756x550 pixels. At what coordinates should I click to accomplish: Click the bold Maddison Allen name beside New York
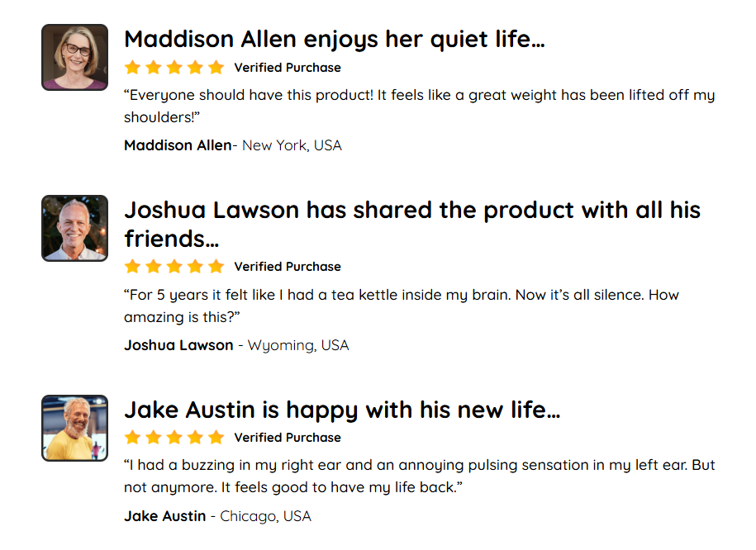[x=178, y=145]
